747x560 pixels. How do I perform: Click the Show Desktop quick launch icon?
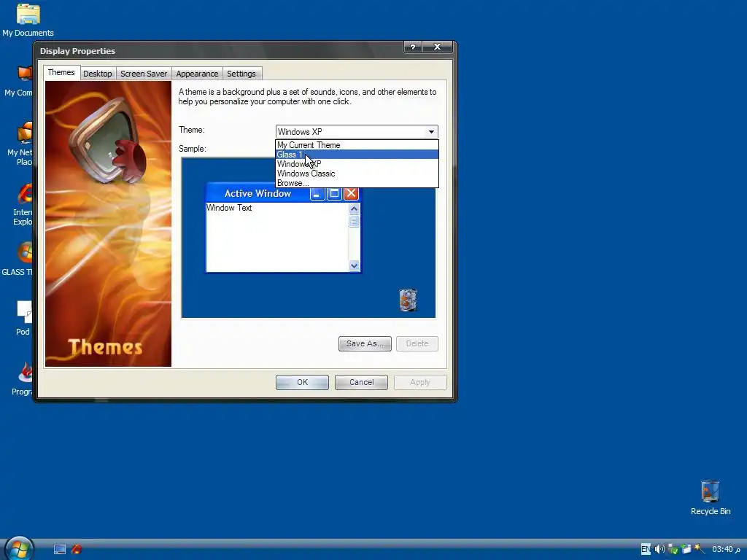coord(60,550)
